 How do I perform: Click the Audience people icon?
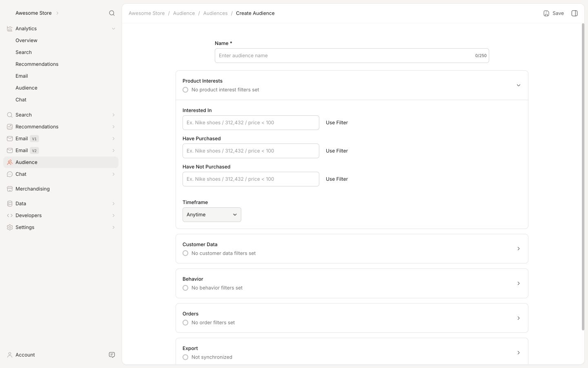(x=10, y=162)
